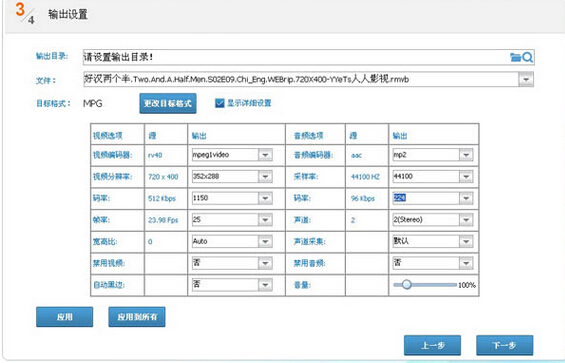Click the 视频分辨率 row label
This screenshot has width=565, height=363.
click(112, 177)
